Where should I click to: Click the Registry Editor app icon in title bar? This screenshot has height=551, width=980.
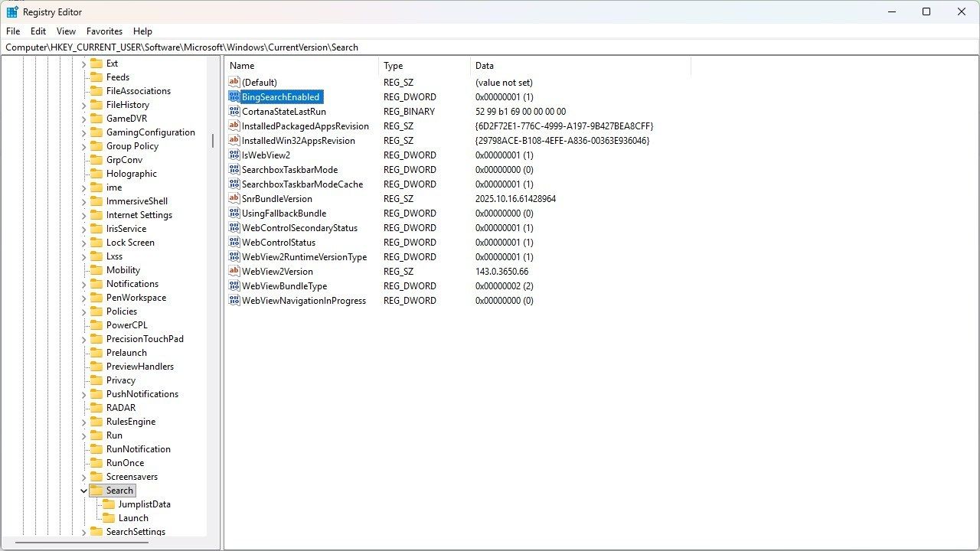point(12,11)
